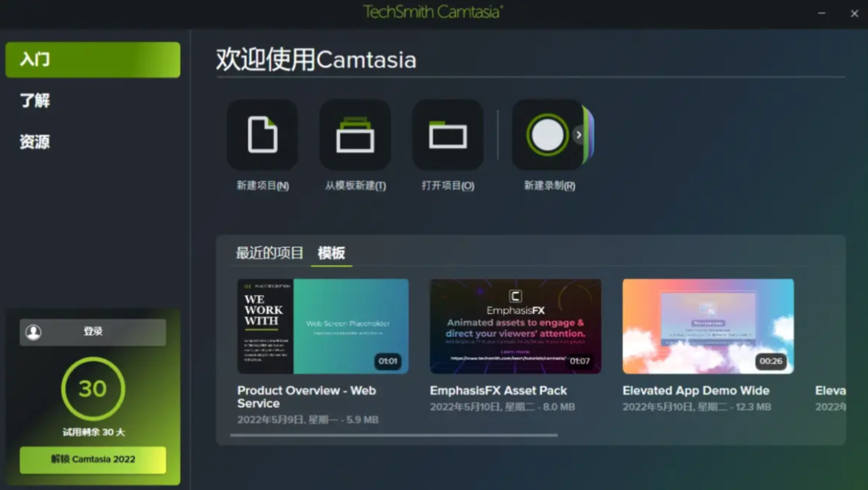The height and width of the screenshot is (490, 868).
Task: Minimize the Camtasia welcome window
Action: coord(822,13)
